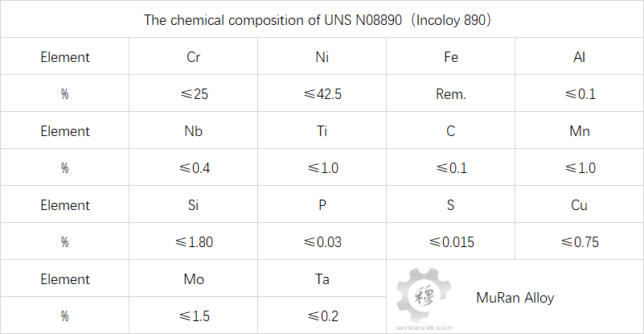Click the Si value ≤1.80 cell
Screen dimensions: 644x334
coord(194,241)
